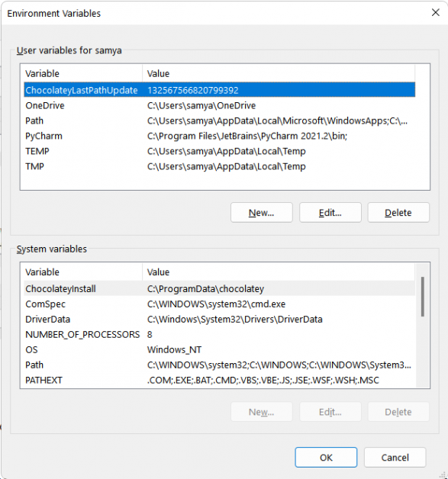
Task: Dismiss dialog with the Cancel button
Action: pos(395,458)
